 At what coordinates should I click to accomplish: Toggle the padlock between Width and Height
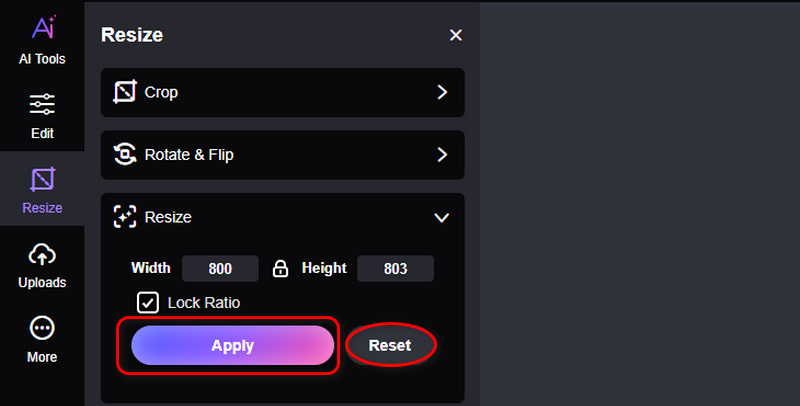(x=280, y=268)
